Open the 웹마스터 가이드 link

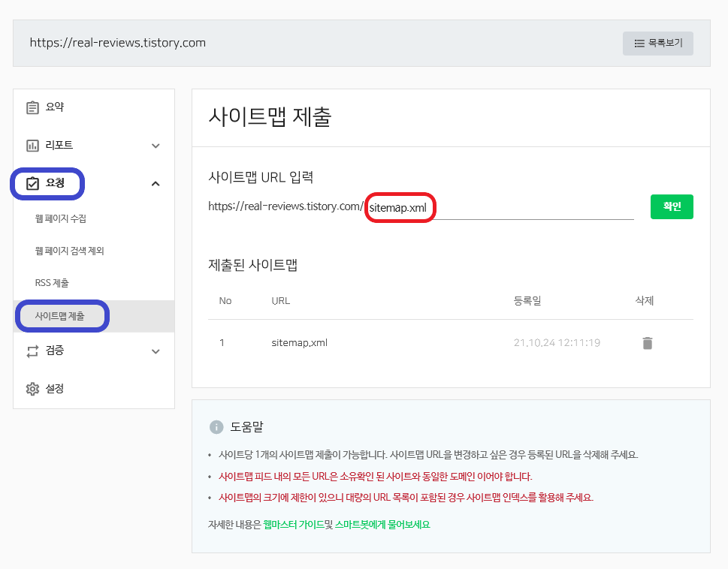pyautogui.click(x=294, y=525)
